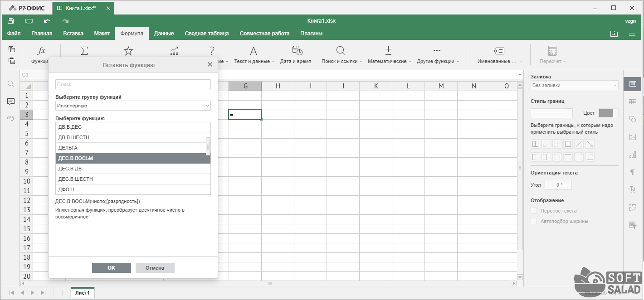
Task: Apply outside borders only
Action: coord(568,144)
